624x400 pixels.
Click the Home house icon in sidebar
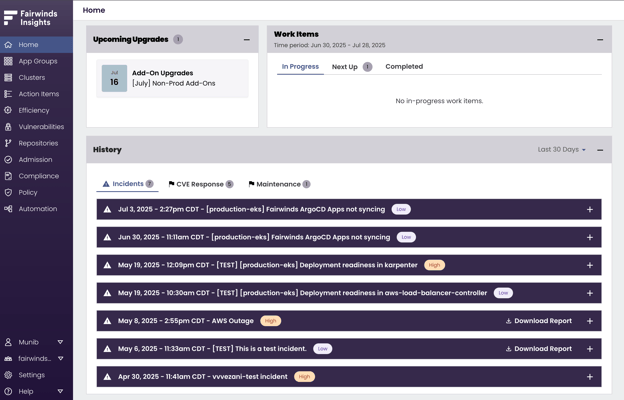(x=8, y=45)
